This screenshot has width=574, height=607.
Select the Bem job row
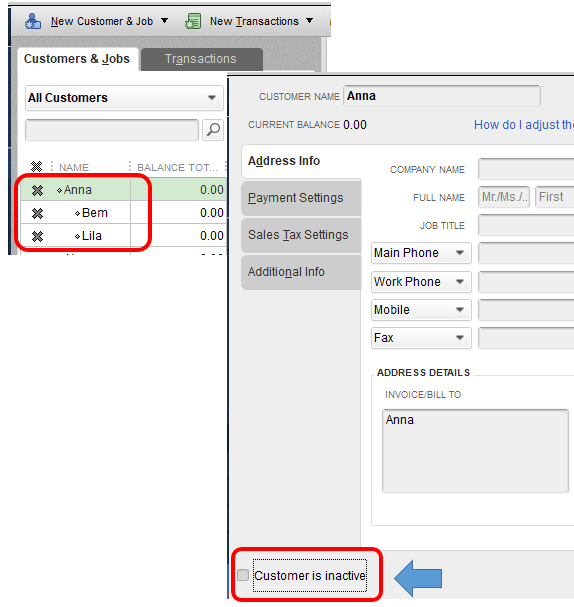click(123, 213)
